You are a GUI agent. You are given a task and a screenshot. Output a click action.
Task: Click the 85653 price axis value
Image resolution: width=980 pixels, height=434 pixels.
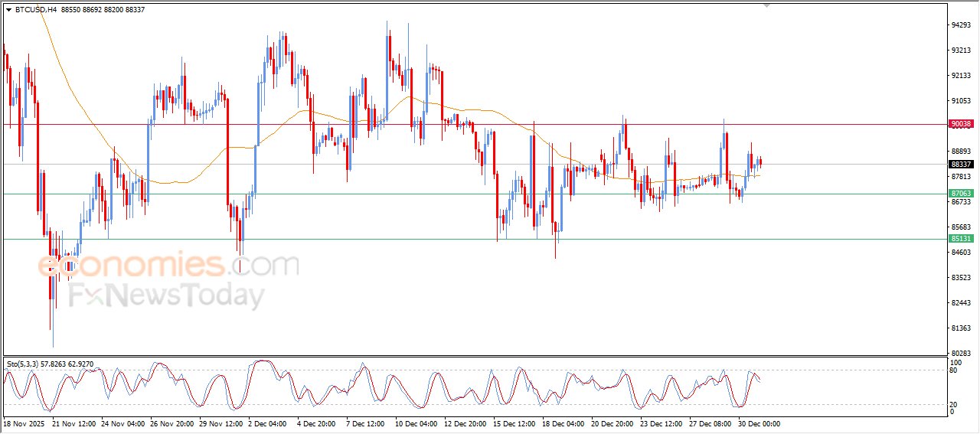[x=961, y=227]
